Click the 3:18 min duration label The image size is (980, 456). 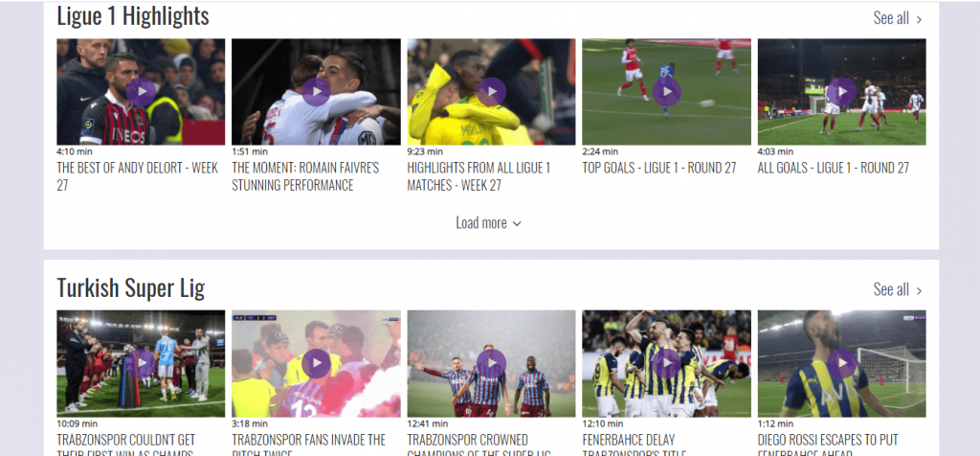250,423
